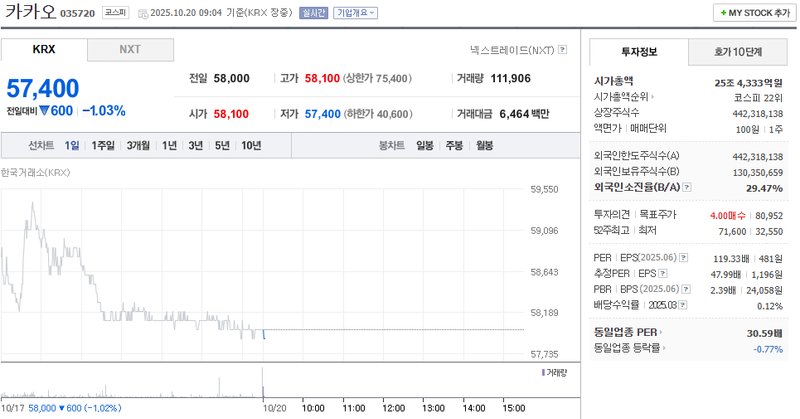Open the 기업개요 dropdown
The width and height of the screenshot is (800, 419).
coord(355,13)
